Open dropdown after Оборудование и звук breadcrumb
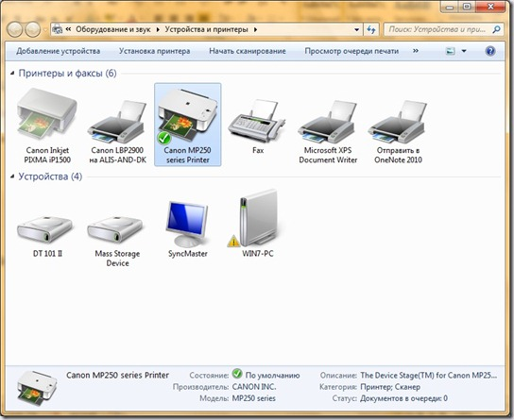Screen dimensions: 514x420 [x=158, y=30]
